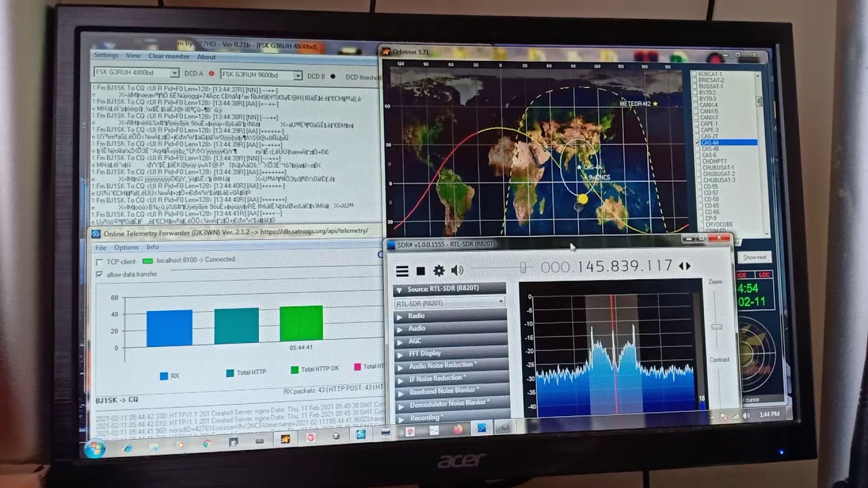Click the blue RX legend swatch
The height and width of the screenshot is (488, 868).
(x=164, y=376)
